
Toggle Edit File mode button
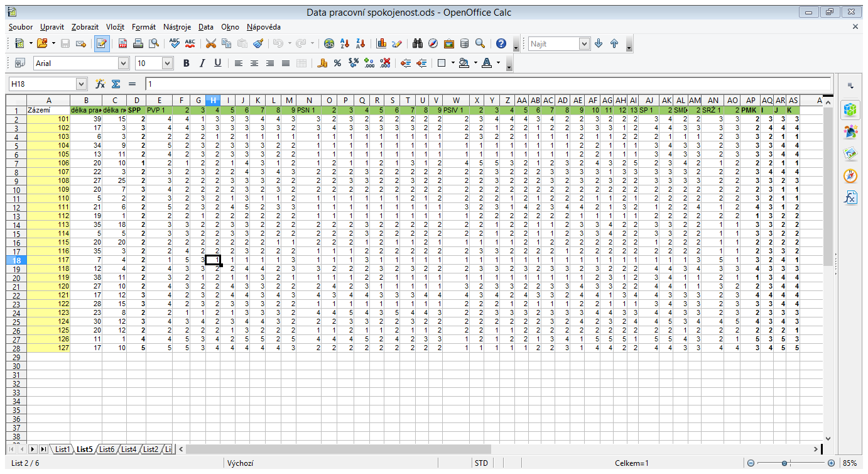(x=102, y=43)
